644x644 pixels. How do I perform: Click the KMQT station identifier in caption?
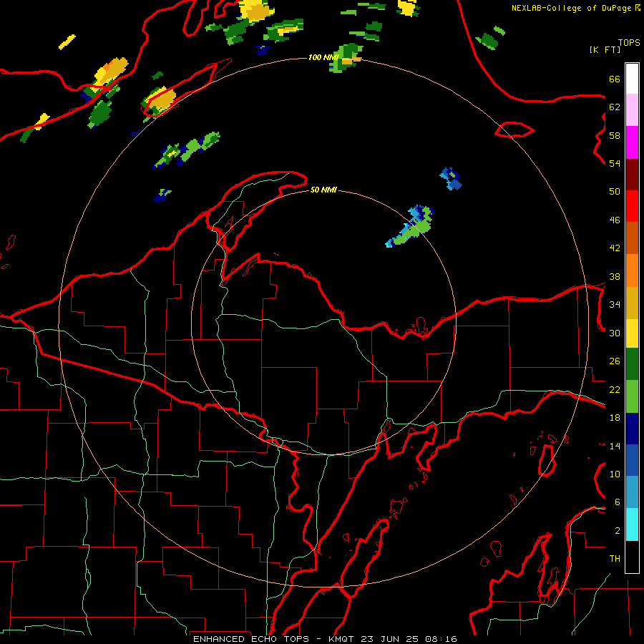click(x=342, y=639)
